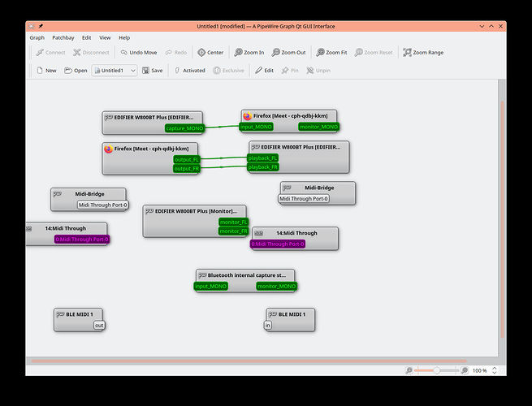Select the monitor_FL port
This screenshot has width=532, height=406.
click(x=234, y=222)
